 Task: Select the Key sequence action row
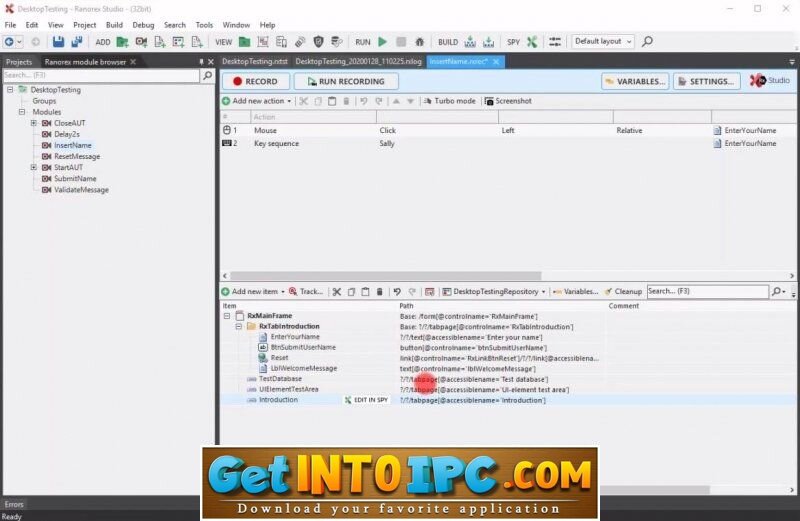[x=508, y=143]
